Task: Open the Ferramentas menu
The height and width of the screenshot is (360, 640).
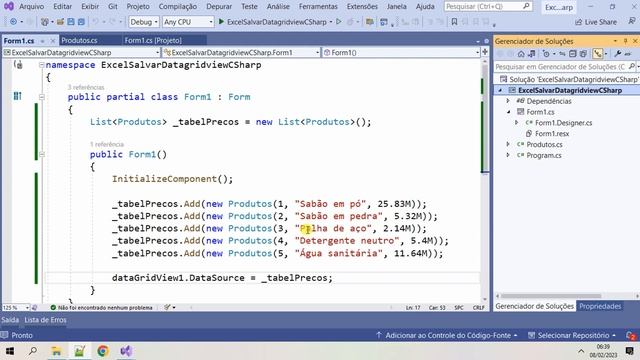Action: [x=318, y=7]
